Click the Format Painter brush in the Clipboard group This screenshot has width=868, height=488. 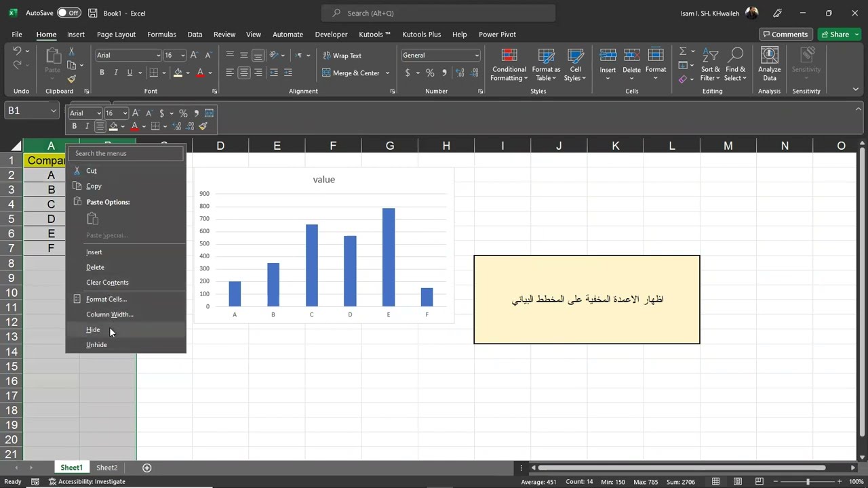coord(71,79)
